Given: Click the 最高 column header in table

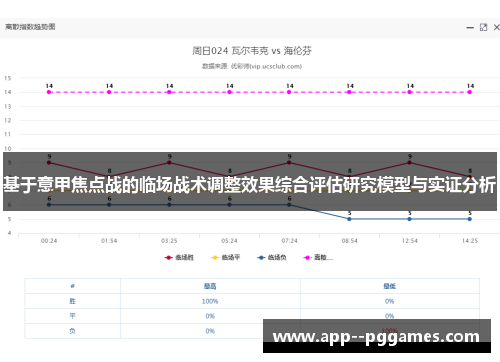Looking at the screenshot, I should coord(210,286).
